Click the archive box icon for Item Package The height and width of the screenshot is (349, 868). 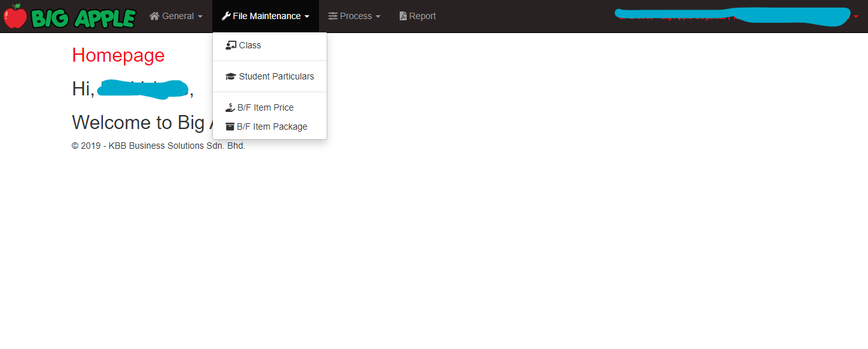click(x=230, y=127)
